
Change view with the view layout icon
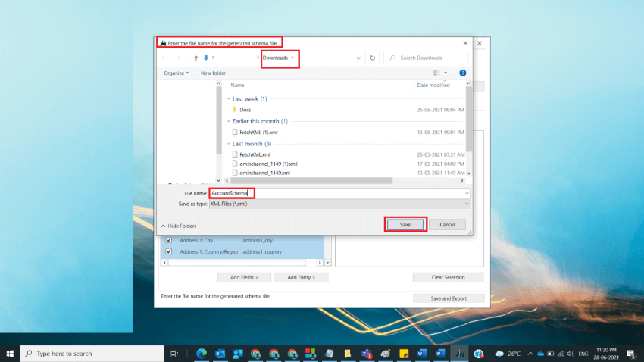[x=436, y=73]
